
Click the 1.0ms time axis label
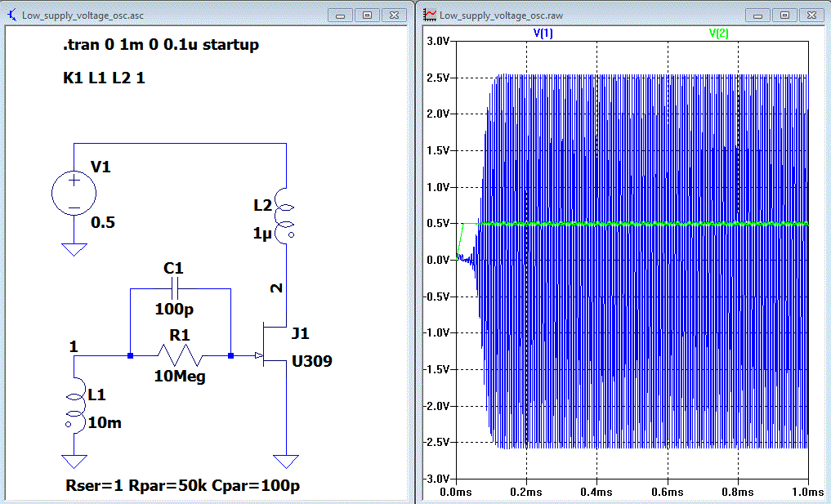click(808, 493)
